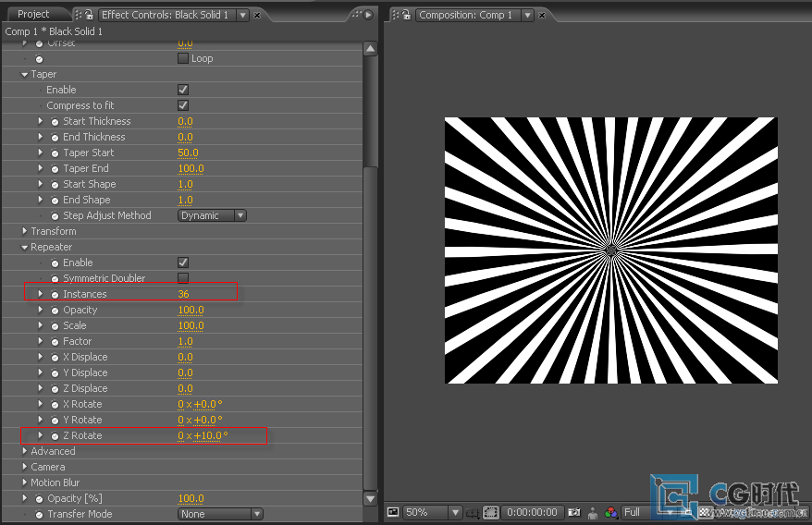Toggle the stopwatch for X Displace

tap(55, 358)
